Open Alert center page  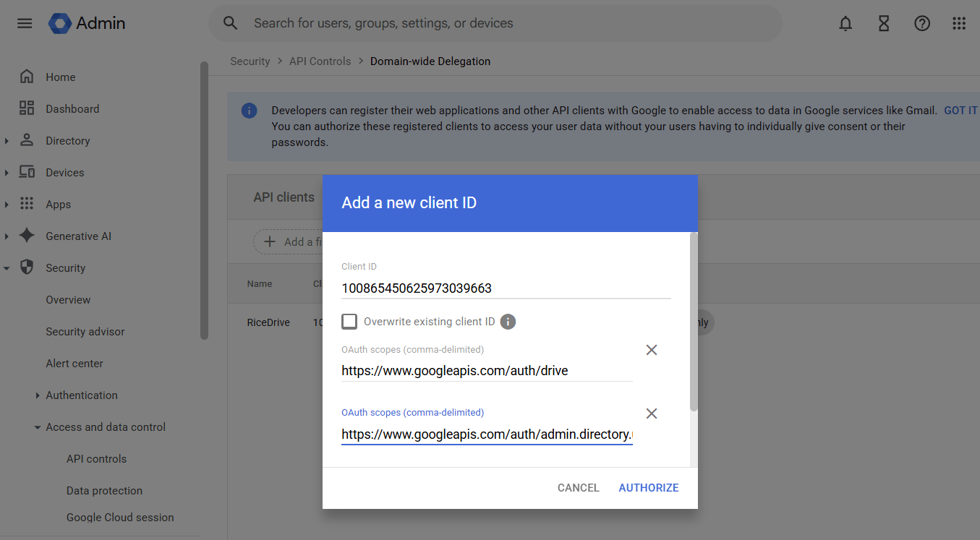pyautogui.click(x=74, y=363)
